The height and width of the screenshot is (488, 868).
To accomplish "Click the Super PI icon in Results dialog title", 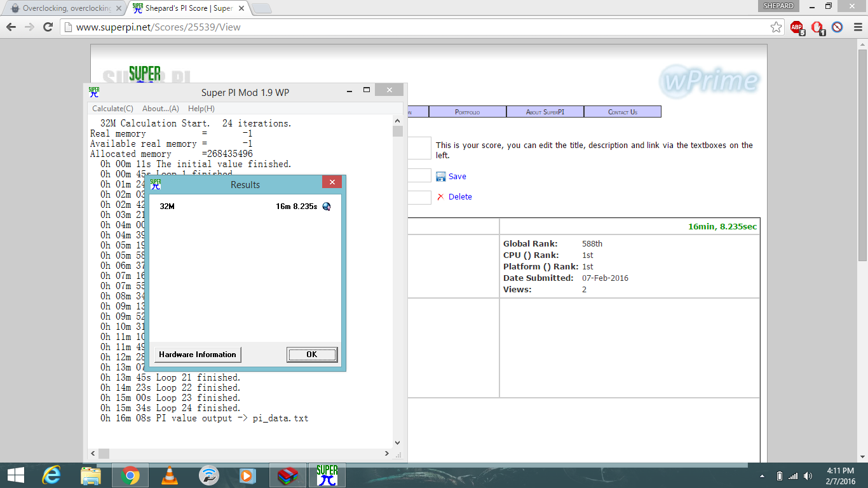I will point(156,184).
